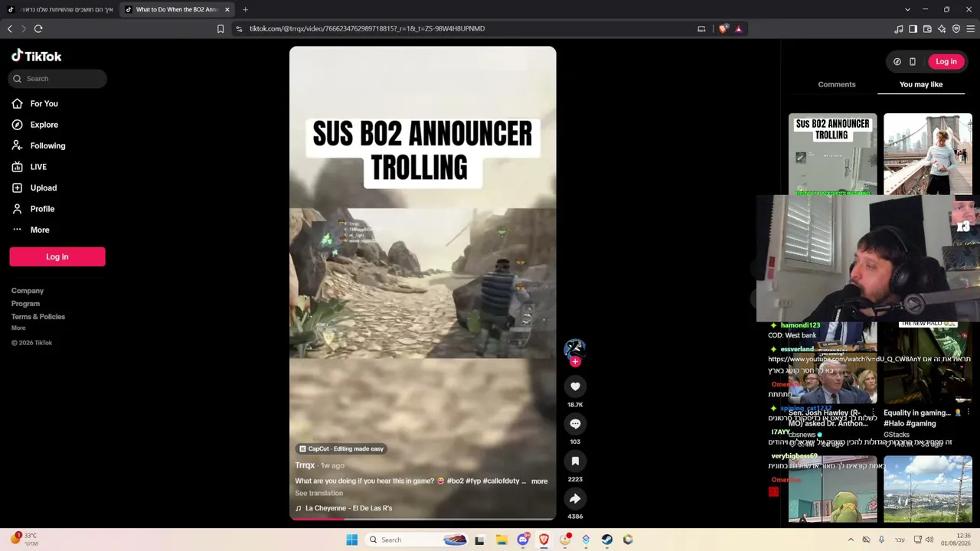Open the Company footer link
The width and height of the screenshot is (980, 551).
point(28,291)
